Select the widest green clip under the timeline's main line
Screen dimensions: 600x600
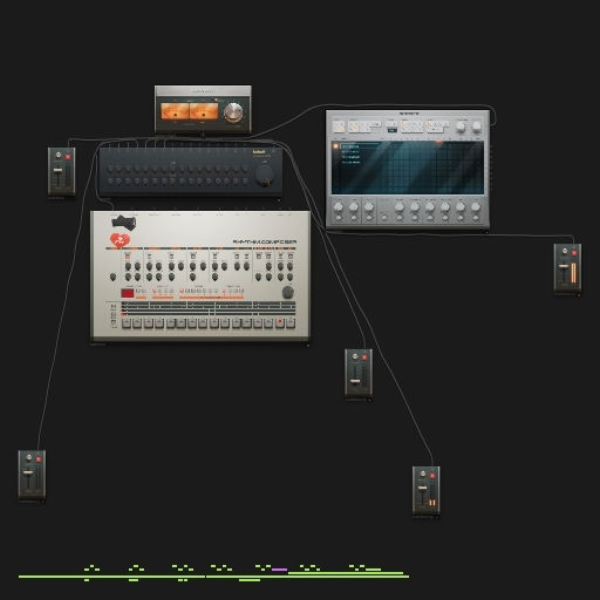pos(249,580)
